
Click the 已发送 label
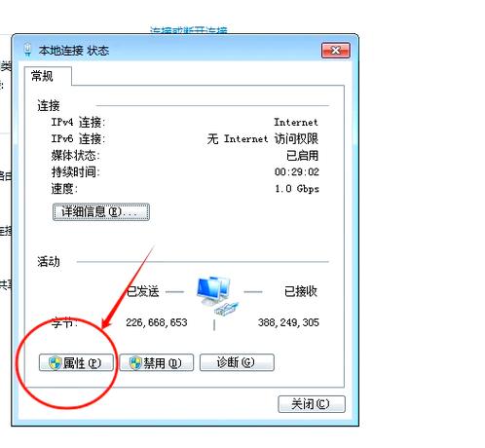[x=142, y=291]
